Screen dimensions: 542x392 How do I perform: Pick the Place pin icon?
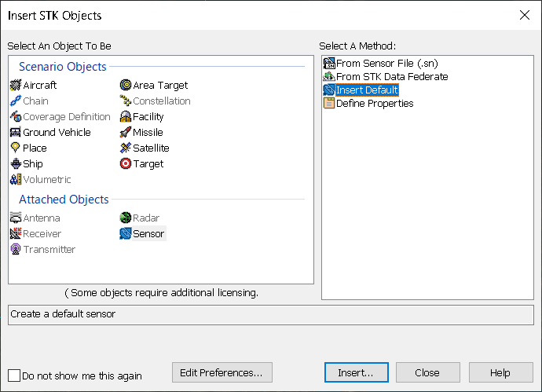tap(16, 148)
